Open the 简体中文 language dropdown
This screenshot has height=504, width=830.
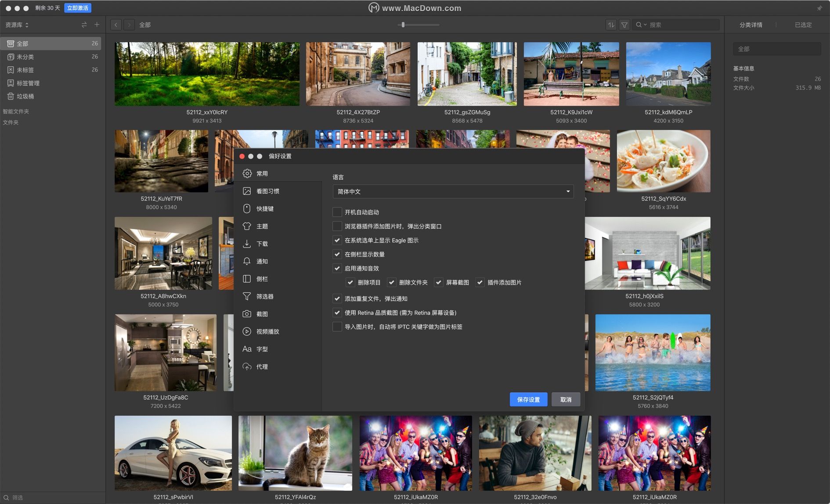pyautogui.click(x=453, y=191)
